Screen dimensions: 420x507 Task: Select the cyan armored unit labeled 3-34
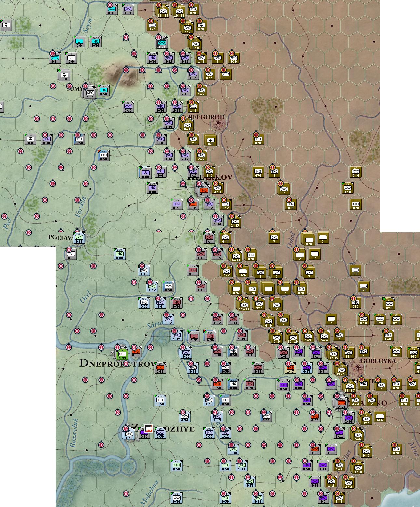(x=55, y=58)
